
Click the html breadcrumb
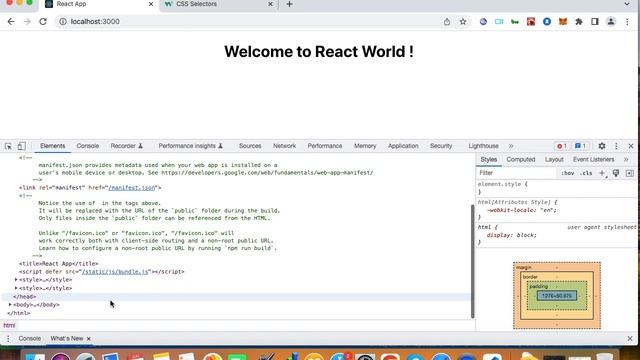9,325
